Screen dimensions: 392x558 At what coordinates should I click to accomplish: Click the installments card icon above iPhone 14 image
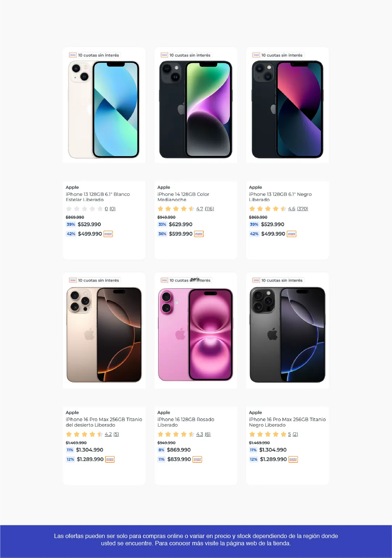tap(165, 55)
